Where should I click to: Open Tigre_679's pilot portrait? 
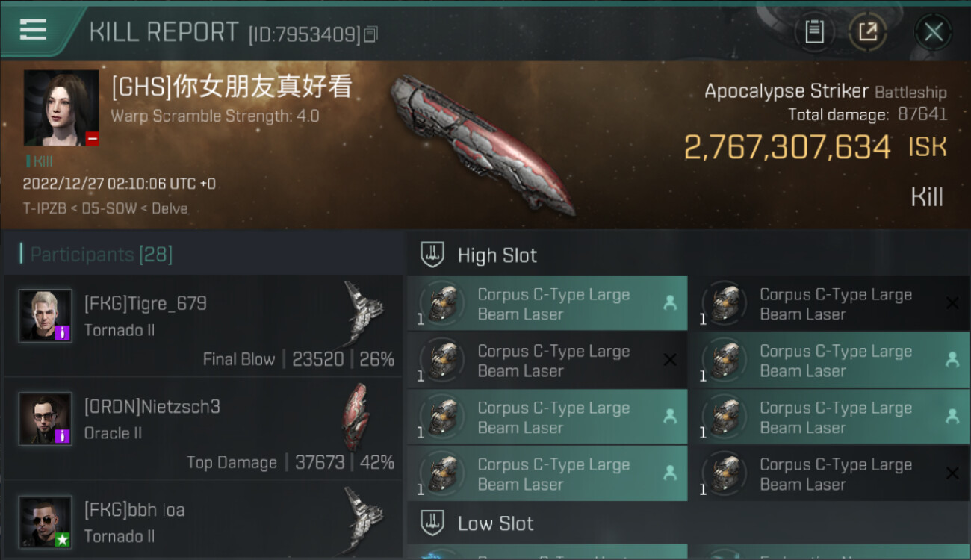(46, 316)
